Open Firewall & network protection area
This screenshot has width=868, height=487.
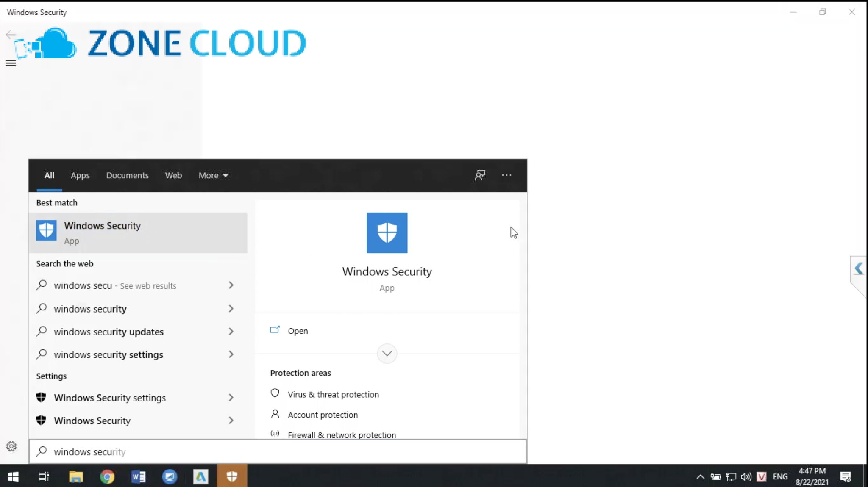(342, 435)
